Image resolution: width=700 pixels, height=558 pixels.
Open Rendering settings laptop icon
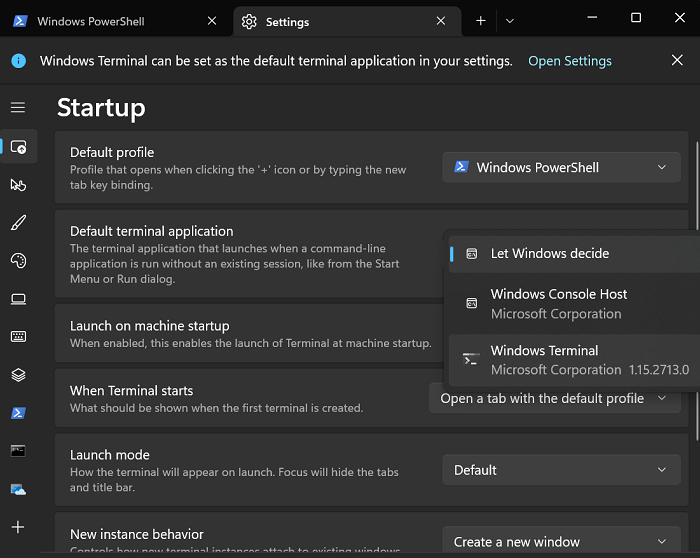[18, 298]
